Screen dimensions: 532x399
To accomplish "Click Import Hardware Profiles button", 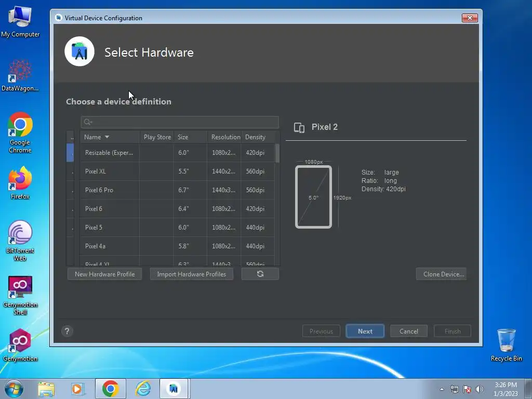I will tap(191, 274).
